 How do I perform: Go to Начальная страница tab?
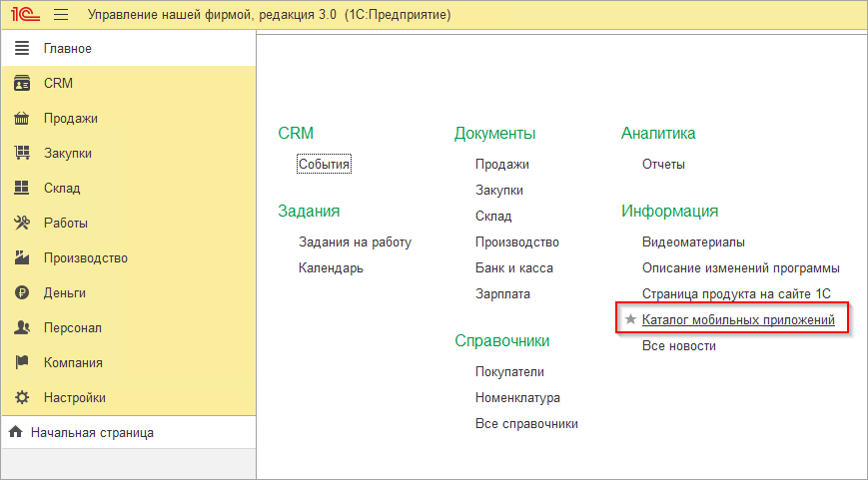tap(129, 432)
